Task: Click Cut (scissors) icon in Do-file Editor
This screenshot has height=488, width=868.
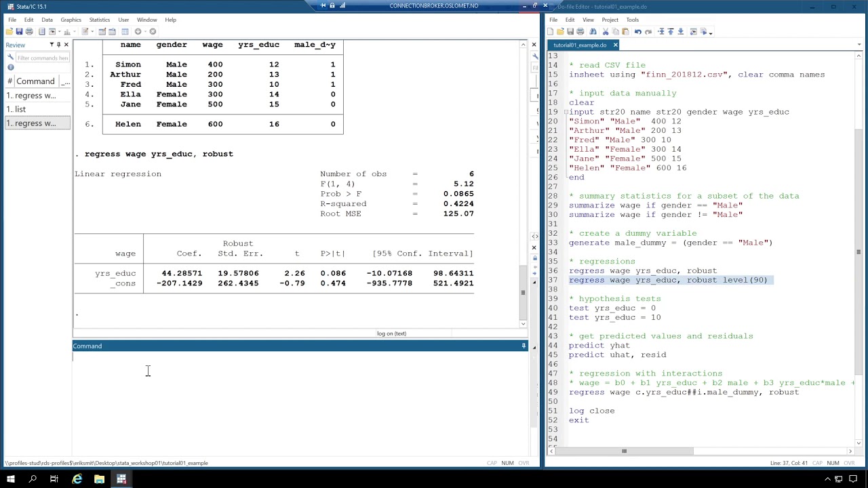Action: (x=606, y=31)
